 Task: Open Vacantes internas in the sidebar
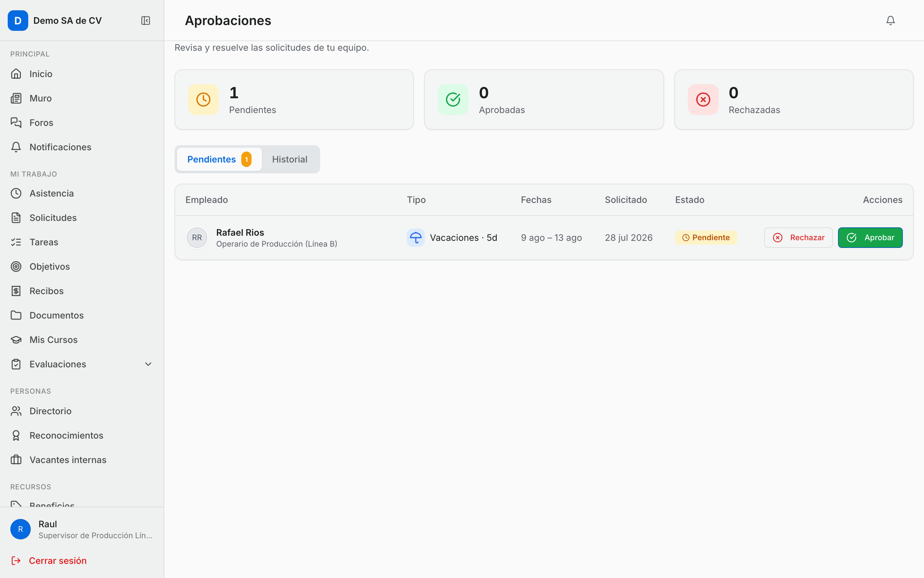tap(82, 460)
